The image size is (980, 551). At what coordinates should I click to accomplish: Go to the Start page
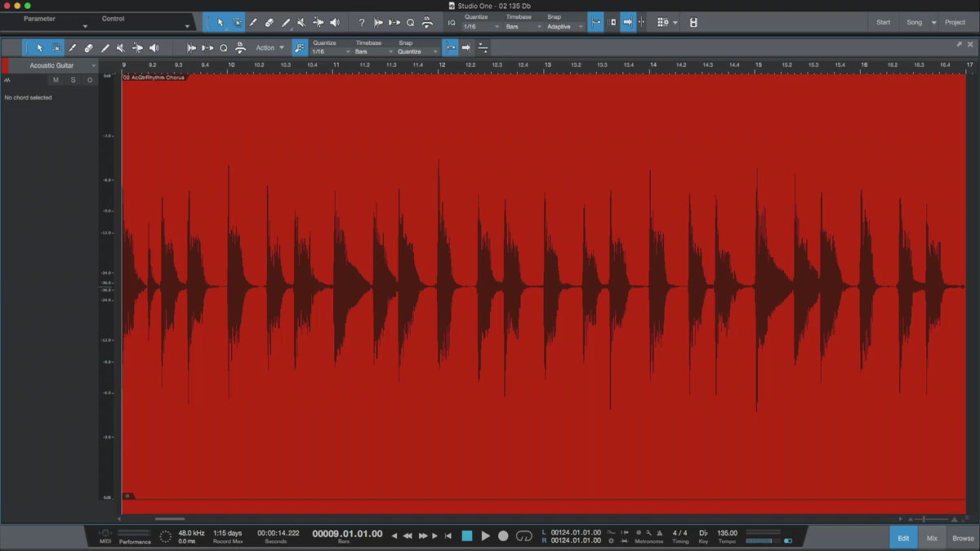tap(883, 22)
